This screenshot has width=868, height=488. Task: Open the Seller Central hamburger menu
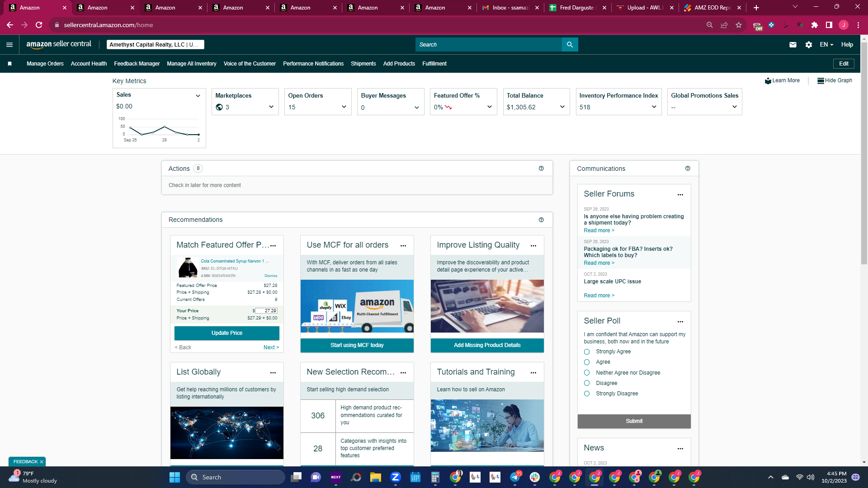point(9,44)
